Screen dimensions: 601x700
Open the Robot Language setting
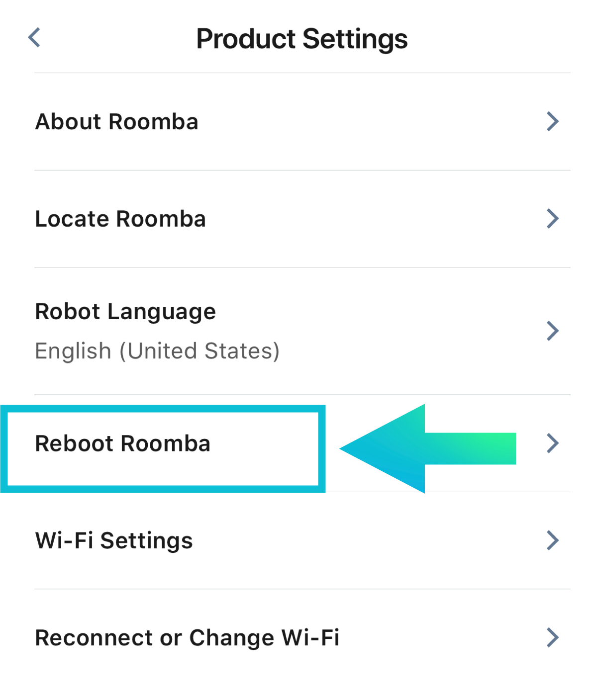[125, 312]
